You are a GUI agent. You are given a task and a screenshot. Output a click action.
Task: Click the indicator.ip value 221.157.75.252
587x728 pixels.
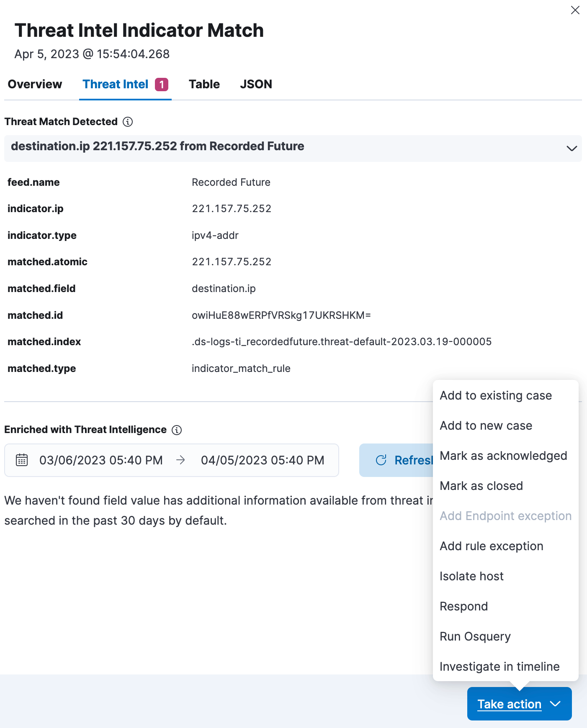click(x=232, y=209)
